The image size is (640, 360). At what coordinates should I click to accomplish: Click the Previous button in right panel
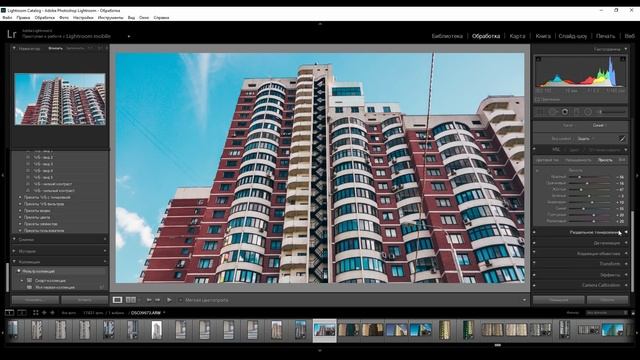click(x=558, y=300)
